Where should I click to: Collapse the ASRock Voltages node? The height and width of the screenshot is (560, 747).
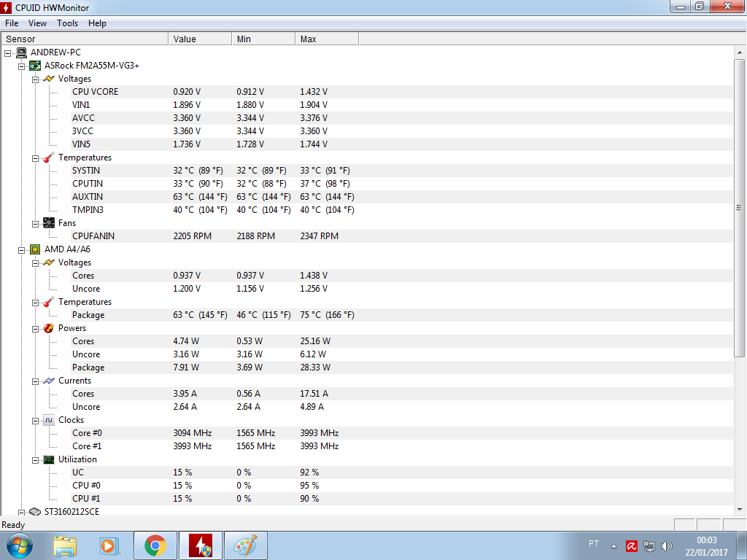click(x=35, y=79)
